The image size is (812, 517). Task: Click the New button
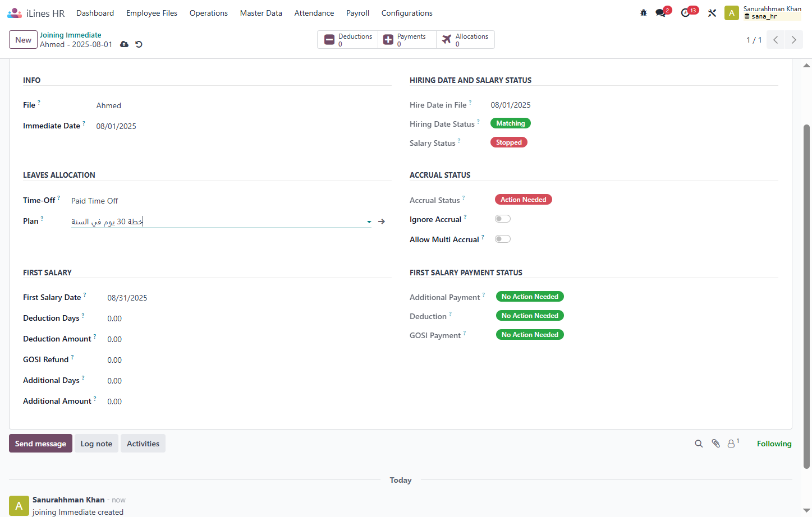(x=23, y=40)
